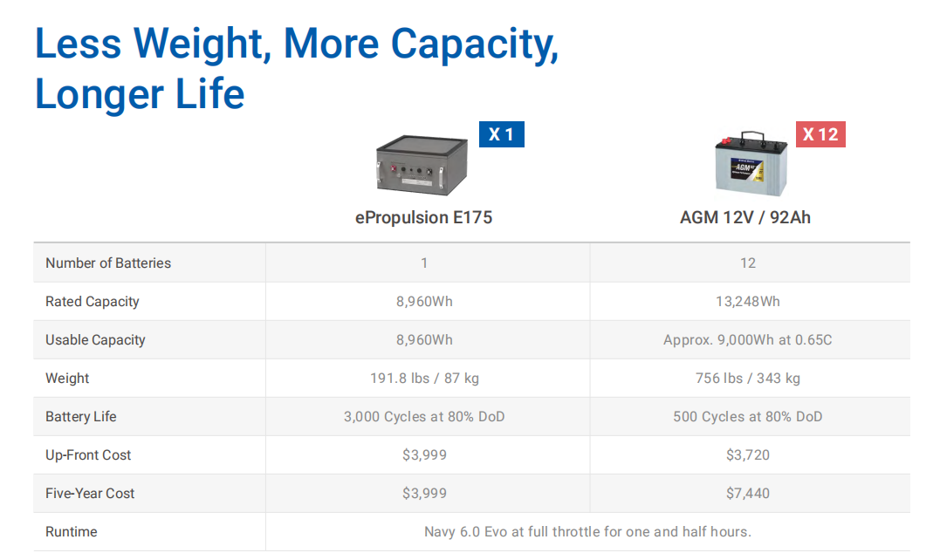Viewport: 940px width, 560px height.
Task: Click the Rated Capacity row label
Action: (x=93, y=301)
